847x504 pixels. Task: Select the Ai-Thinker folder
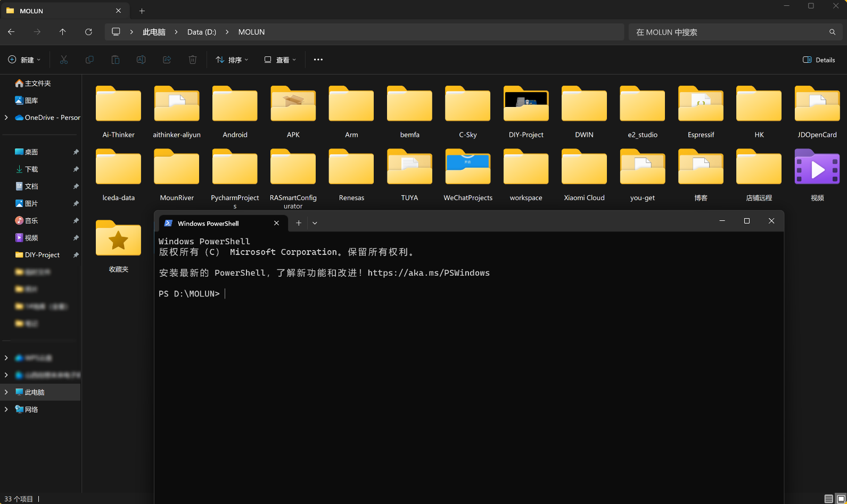(118, 112)
